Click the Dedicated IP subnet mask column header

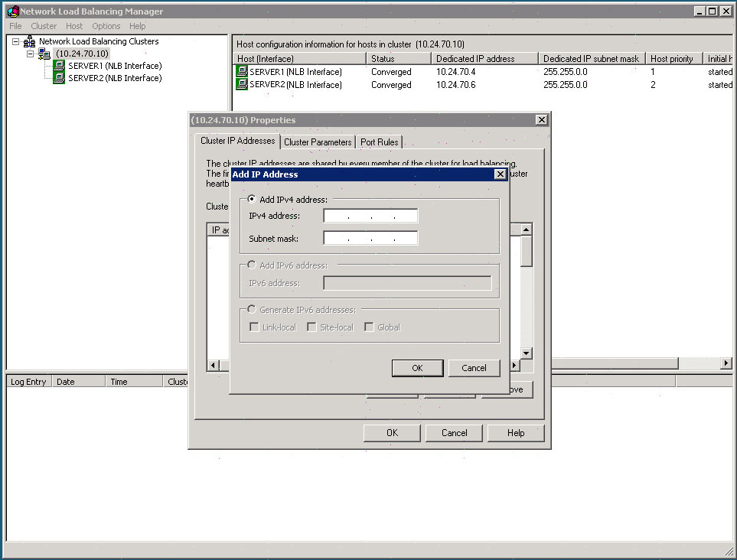click(x=592, y=59)
